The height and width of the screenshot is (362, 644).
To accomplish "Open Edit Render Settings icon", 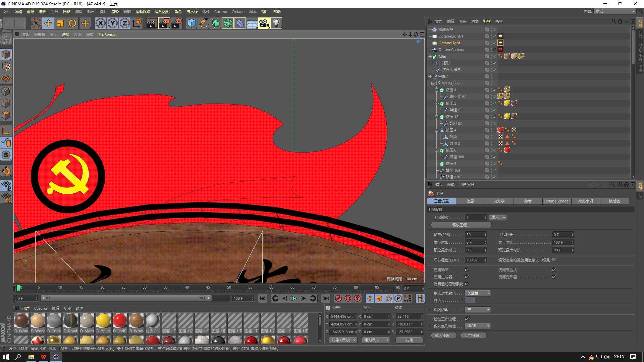I will (x=176, y=23).
